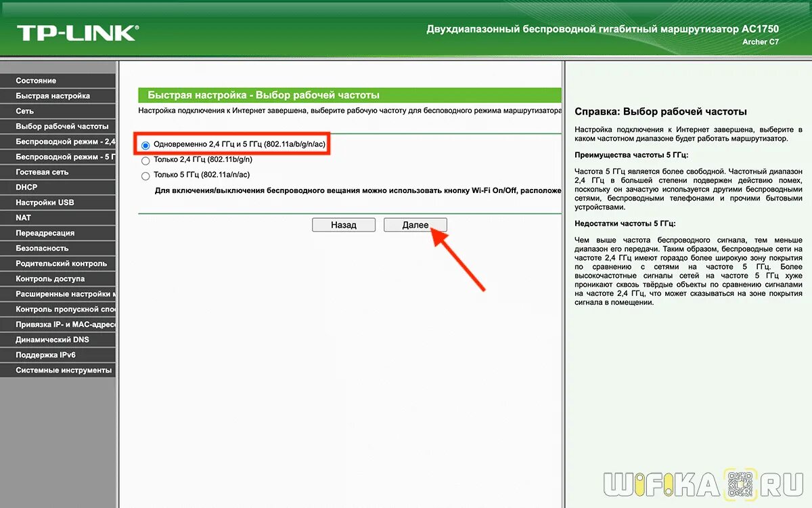Open Контроль доступа menu item
The image size is (812, 508).
[58, 278]
